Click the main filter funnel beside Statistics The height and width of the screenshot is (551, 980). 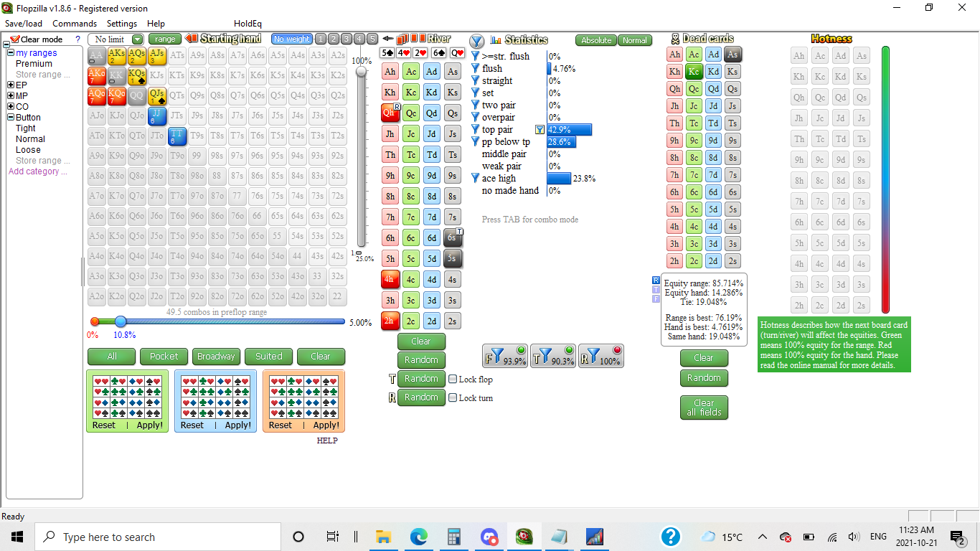tap(477, 41)
